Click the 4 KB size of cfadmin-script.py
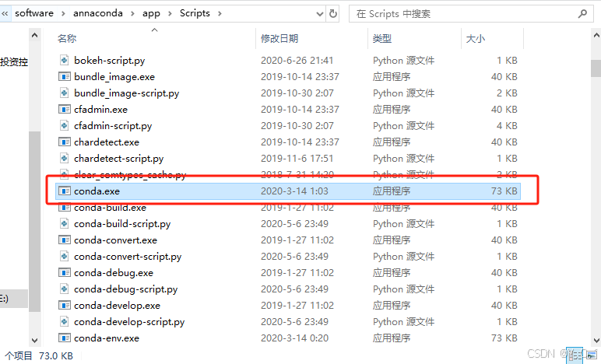The image size is (601, 364). pyautogui.click(x=507, y=126)
